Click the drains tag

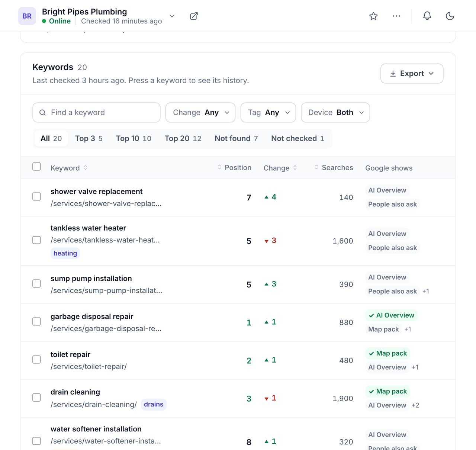(154, 404)
